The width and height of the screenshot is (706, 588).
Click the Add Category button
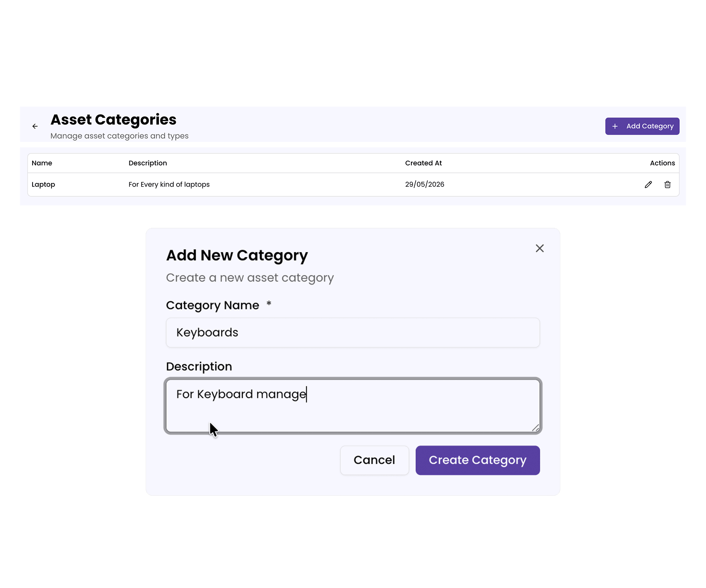[642, 126]
